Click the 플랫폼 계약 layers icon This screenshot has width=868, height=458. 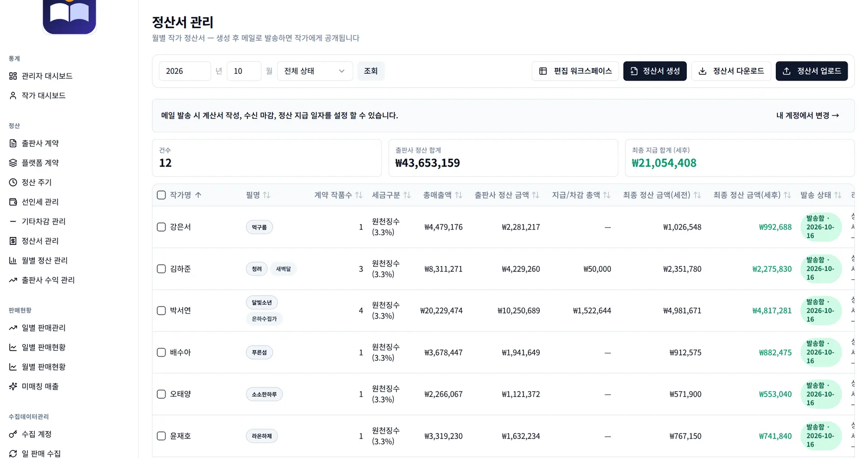click(x=13, y=163)
